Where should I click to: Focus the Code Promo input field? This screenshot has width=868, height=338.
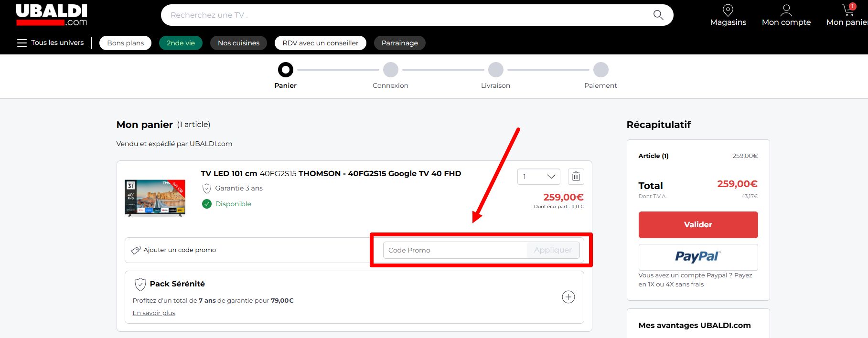coord(455,250)
